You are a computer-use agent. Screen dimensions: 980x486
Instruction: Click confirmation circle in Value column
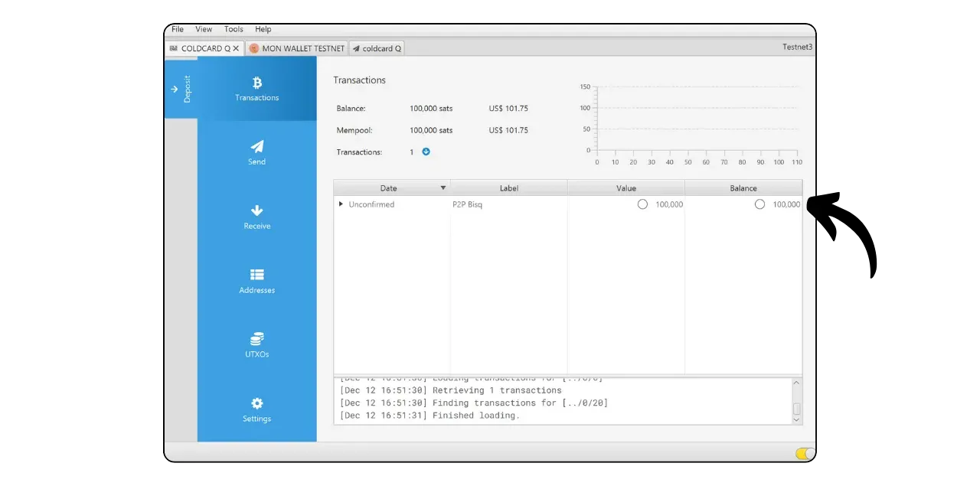point(642,204)
